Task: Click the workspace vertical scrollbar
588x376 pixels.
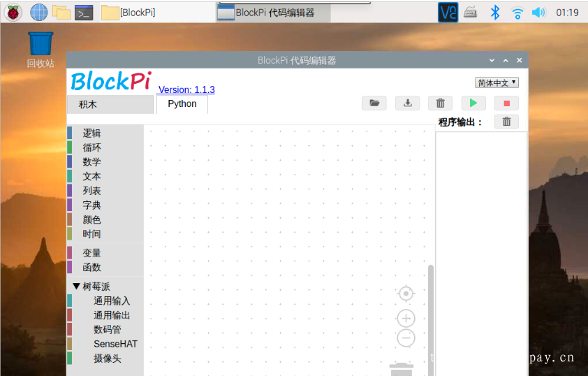Action: point(431,314)
